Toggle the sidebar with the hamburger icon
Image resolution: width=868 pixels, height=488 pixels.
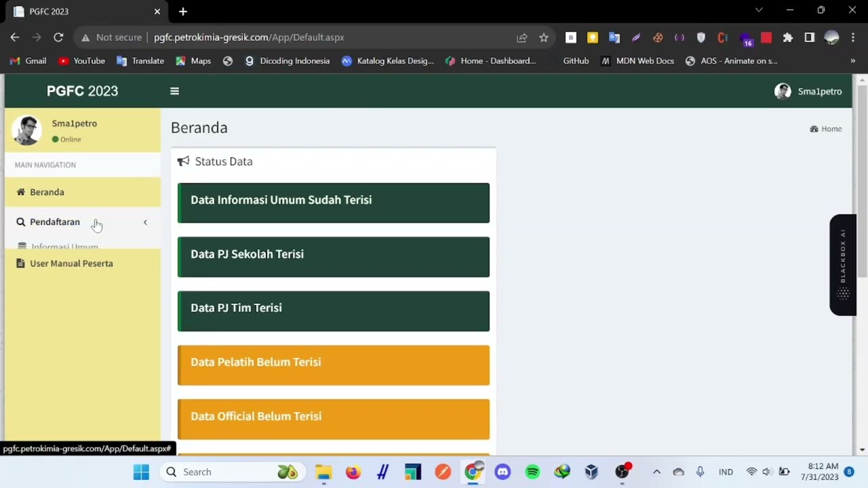tap(174, 91)
